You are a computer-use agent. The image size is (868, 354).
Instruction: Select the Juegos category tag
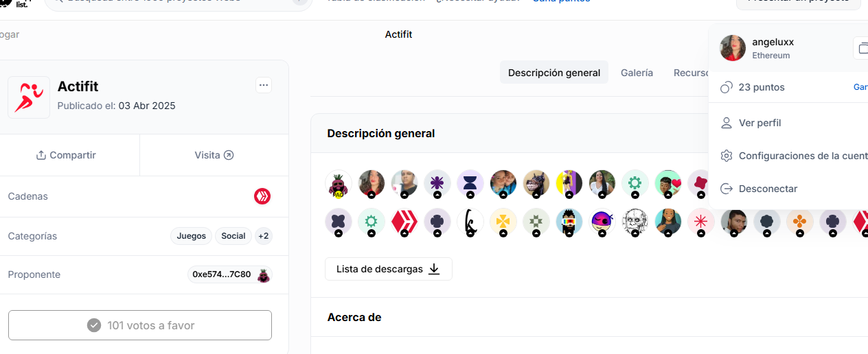pyautogui.click(x=191, y=236)
